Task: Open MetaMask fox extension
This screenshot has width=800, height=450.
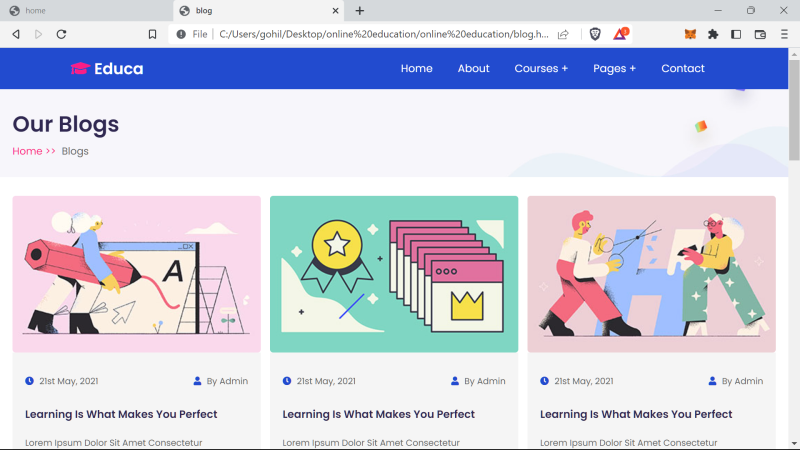Action: coord(690,34)
